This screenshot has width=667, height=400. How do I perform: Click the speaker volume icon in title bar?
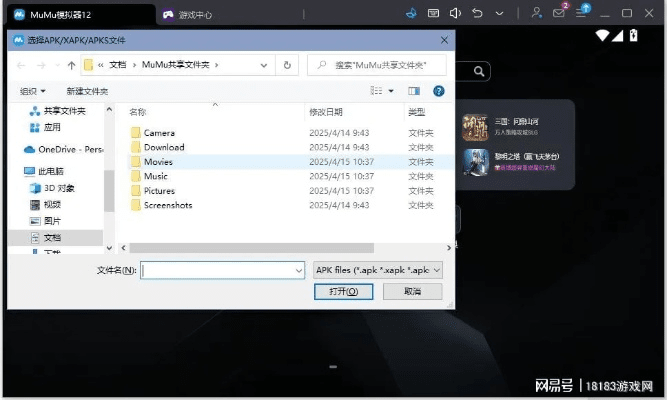456,13
